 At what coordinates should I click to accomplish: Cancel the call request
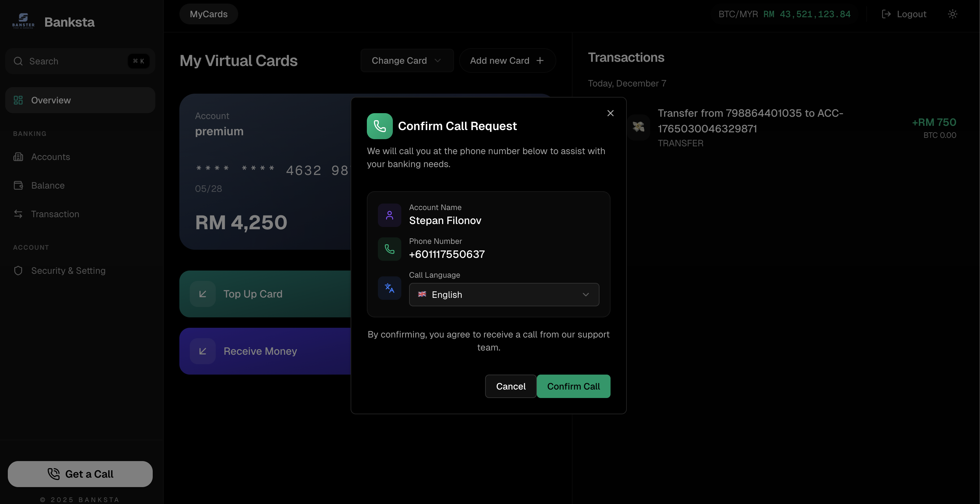[510, 386]
